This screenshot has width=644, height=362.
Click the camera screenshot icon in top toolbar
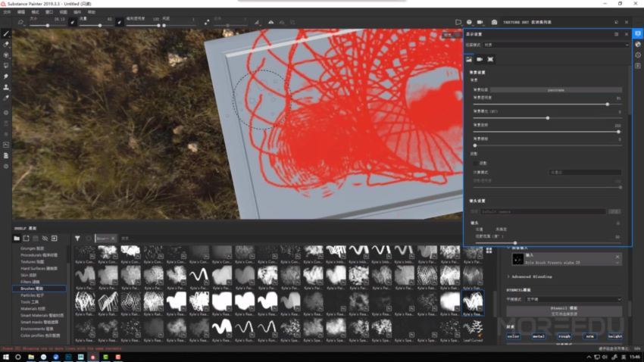pyautogui.click(x=494, y=23)
